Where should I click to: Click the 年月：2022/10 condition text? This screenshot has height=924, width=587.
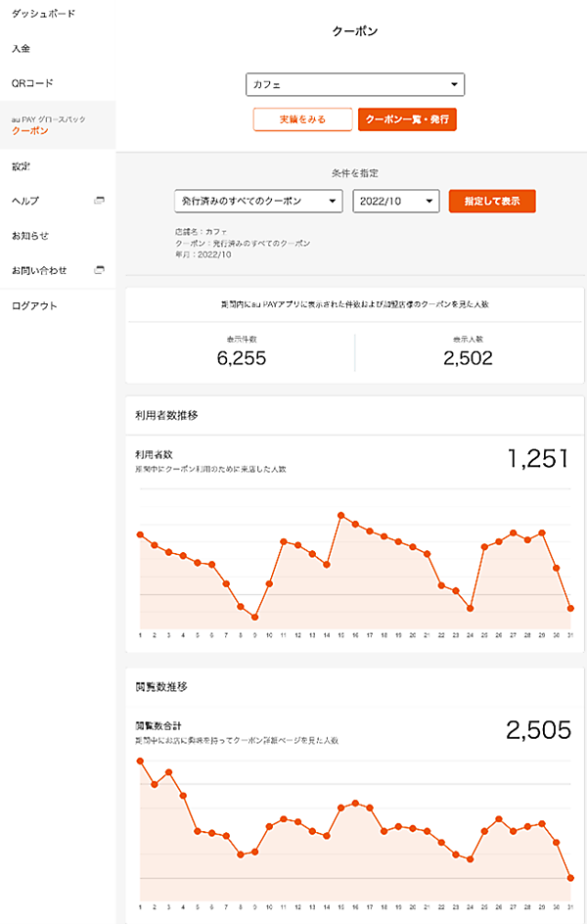[x=203, y=254]
